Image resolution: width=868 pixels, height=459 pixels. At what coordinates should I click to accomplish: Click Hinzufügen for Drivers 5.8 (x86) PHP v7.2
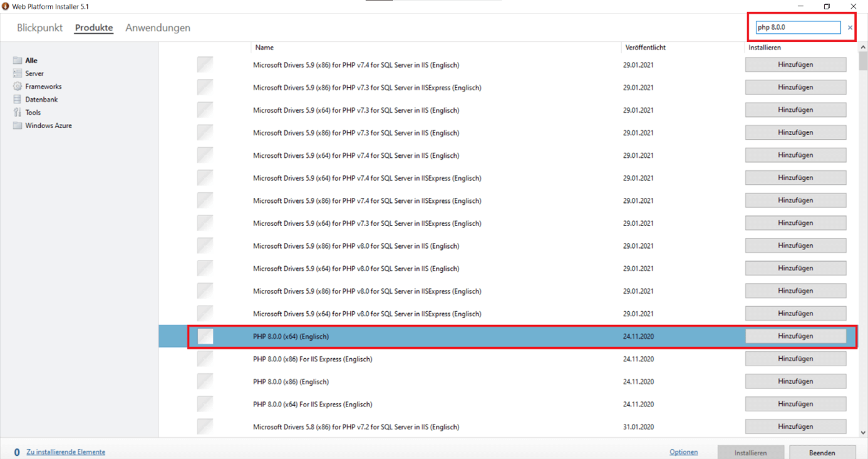click(795, 426)
